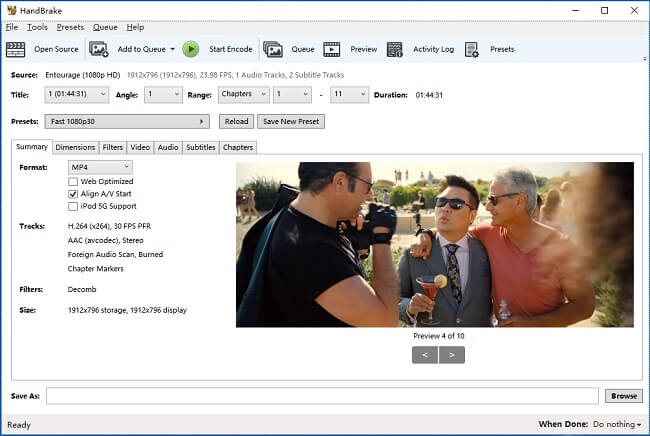
Task: Click the Add to Queue icon
Action: pyautogui.click(x=99, y=49)
